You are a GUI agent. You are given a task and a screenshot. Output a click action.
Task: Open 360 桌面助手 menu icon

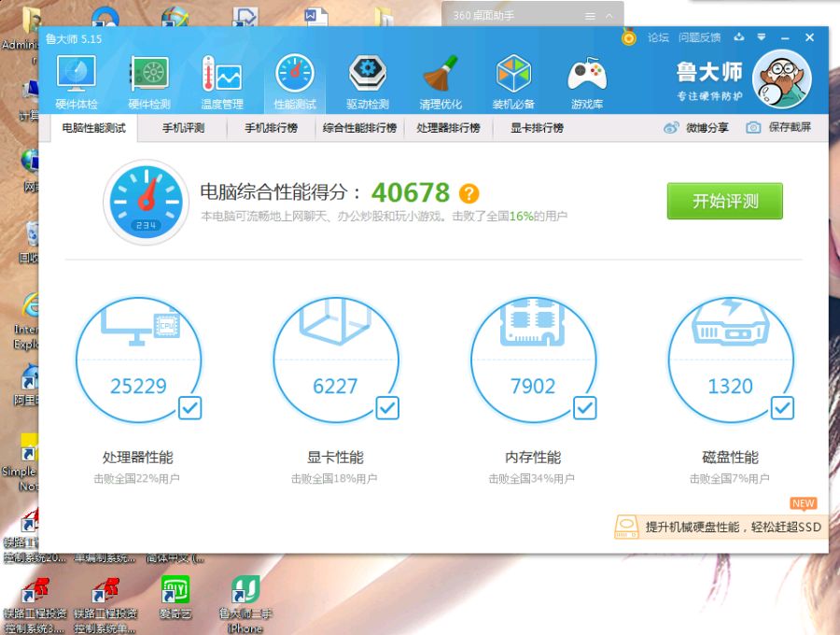[x=590, y=16]
